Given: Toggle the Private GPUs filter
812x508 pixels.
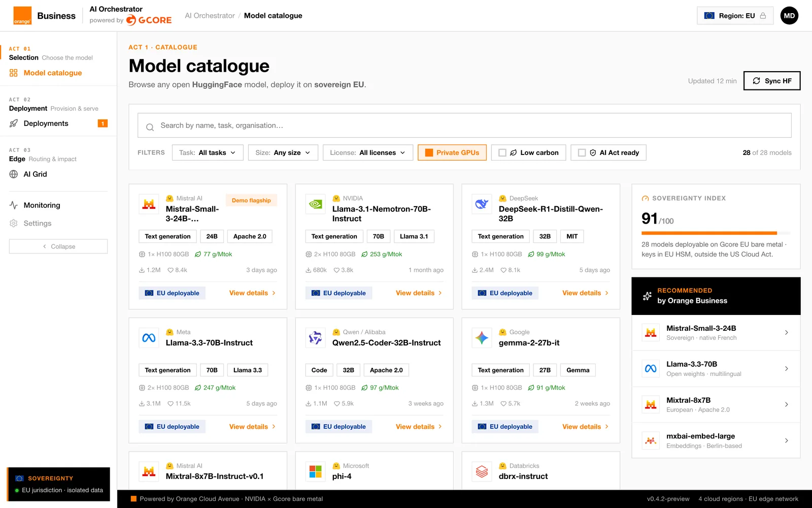Looking at the screenshot, I should click(452, 152).
